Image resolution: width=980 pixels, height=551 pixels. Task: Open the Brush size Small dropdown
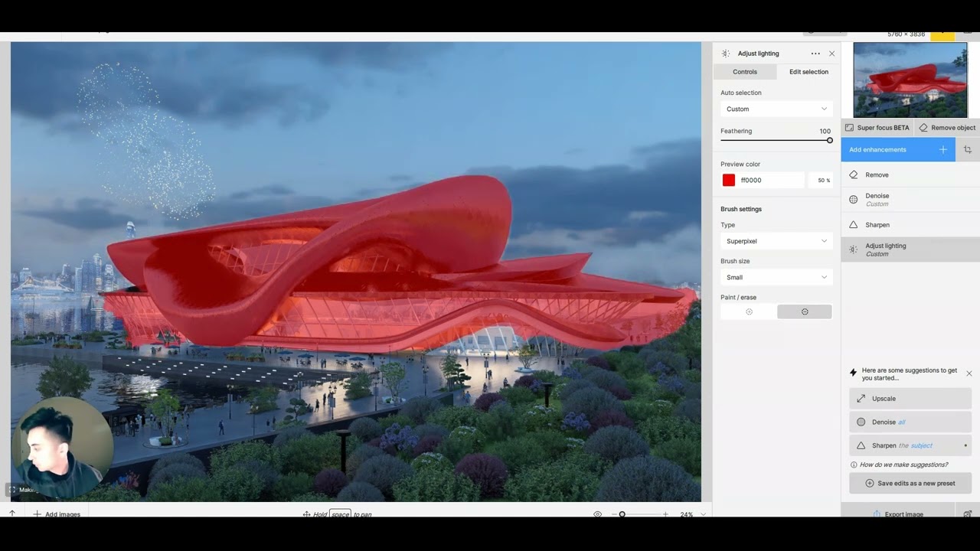pos(776,277)
